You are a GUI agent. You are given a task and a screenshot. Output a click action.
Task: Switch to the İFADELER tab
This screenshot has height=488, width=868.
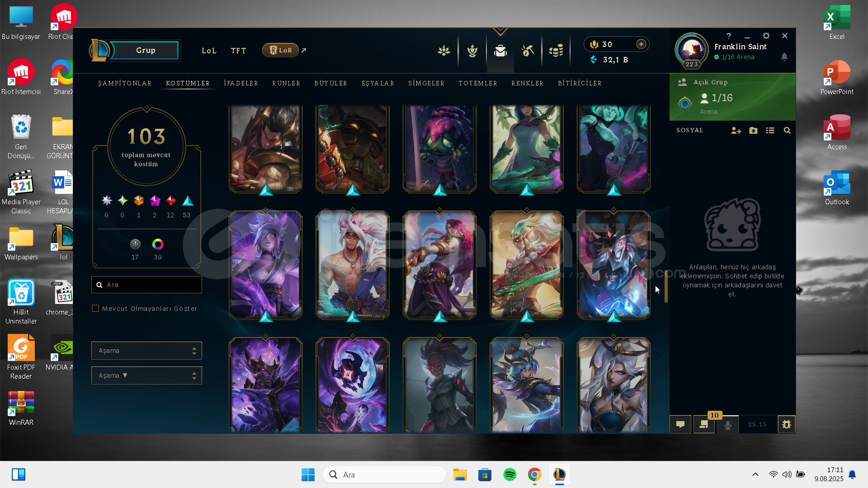click(x=241, y=84)
